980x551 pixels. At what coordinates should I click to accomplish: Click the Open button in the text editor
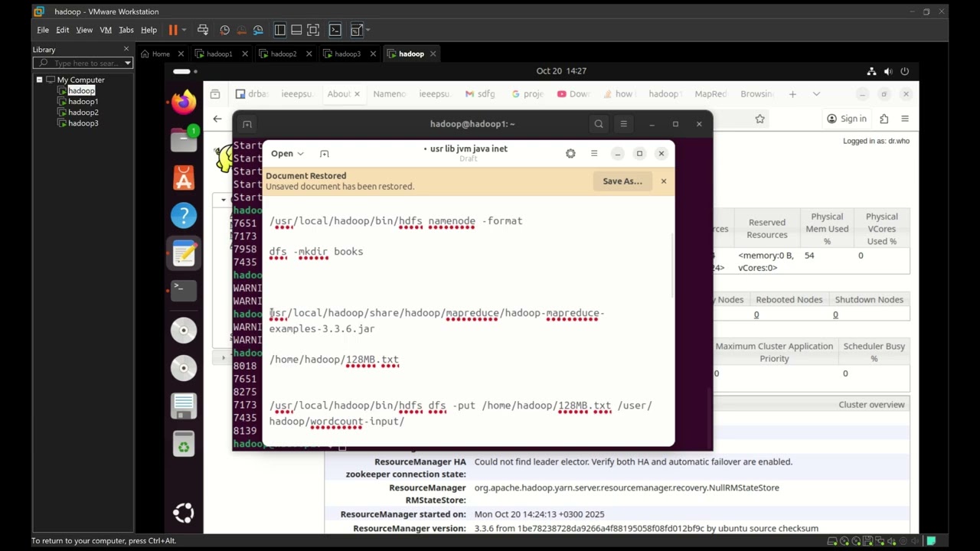pos(287,154)
